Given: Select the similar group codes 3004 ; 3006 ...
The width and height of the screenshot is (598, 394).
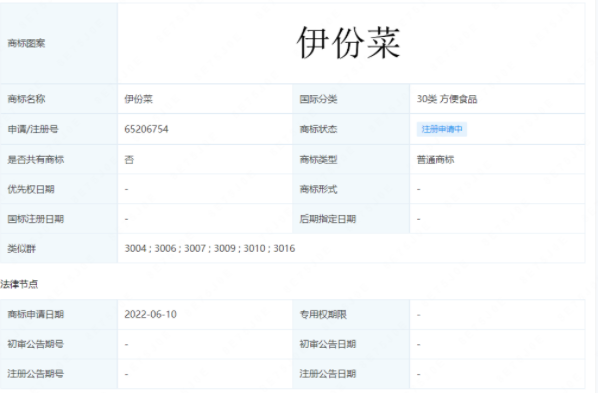Looking at the screenshot, I should coord(150,249).
